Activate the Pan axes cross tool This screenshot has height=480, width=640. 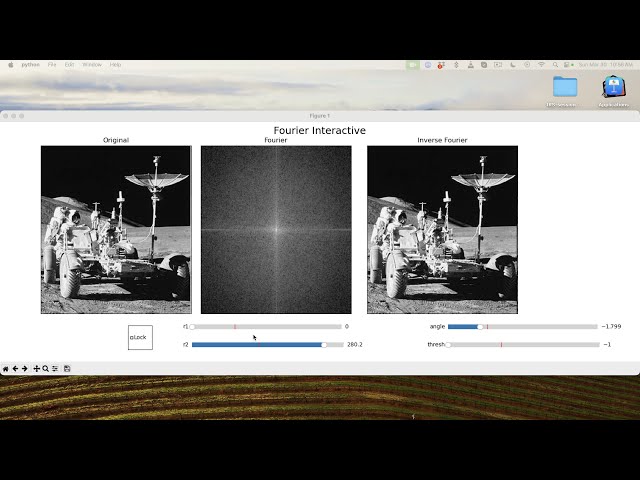[36, 369]
